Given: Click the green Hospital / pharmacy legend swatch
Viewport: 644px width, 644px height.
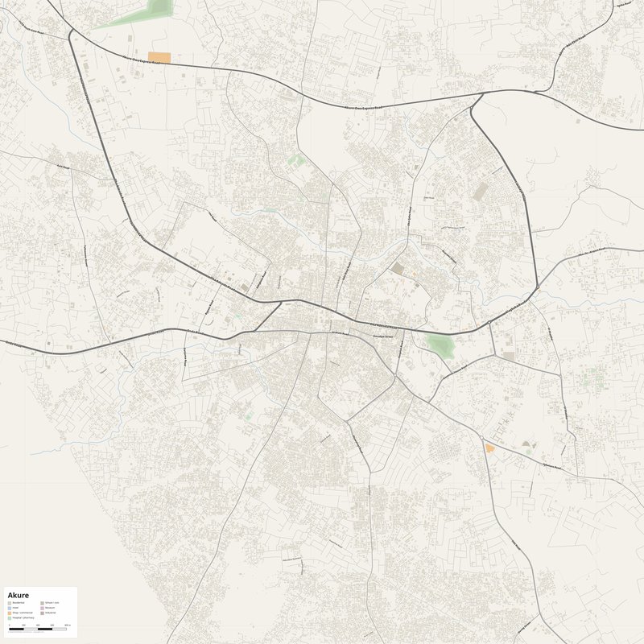Looking at the screenshot, I should 10,618.
